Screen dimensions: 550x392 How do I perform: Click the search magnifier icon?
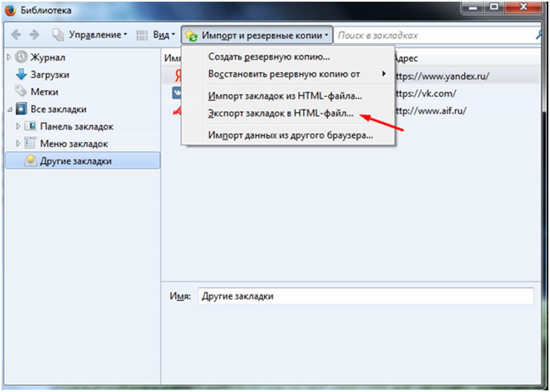540,35
